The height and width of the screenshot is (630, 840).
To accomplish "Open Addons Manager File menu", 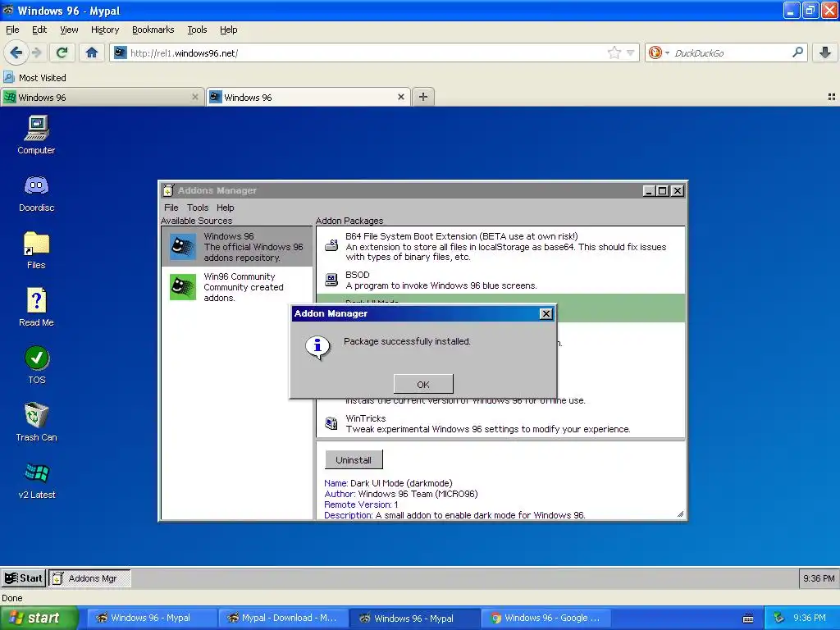I will [x=171, y=208].
